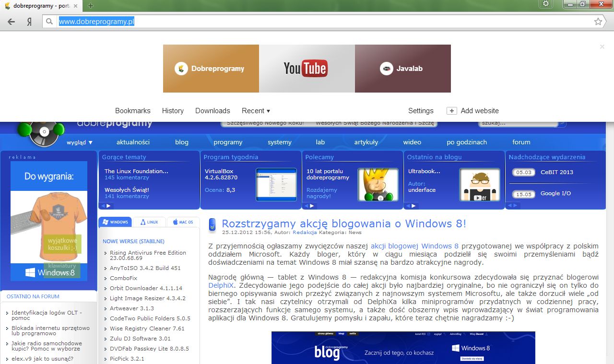The width and height of the screenshot is (614, 364).
Task: Open Rising Antivirus Free Edition entry
Action: click(x=148, y=255)
